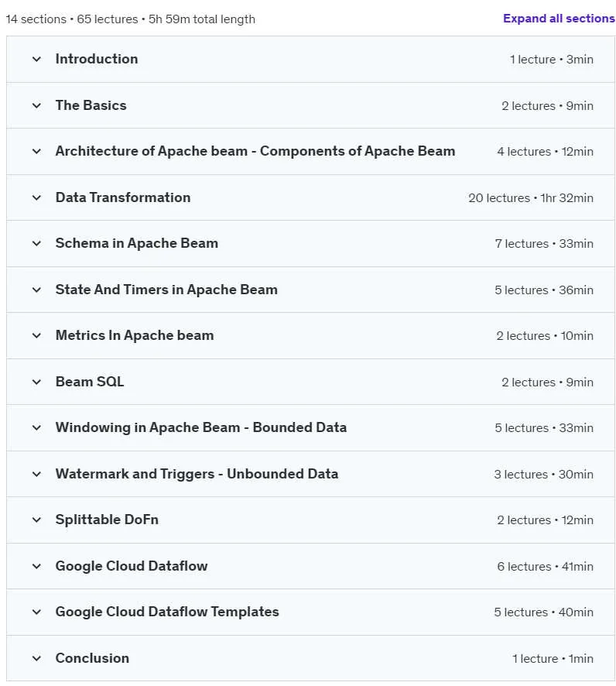Viewport: 616px width, 686px height.
Task: Expand Metrics In Apache beam chevron
Action: [x=36, y=335]
